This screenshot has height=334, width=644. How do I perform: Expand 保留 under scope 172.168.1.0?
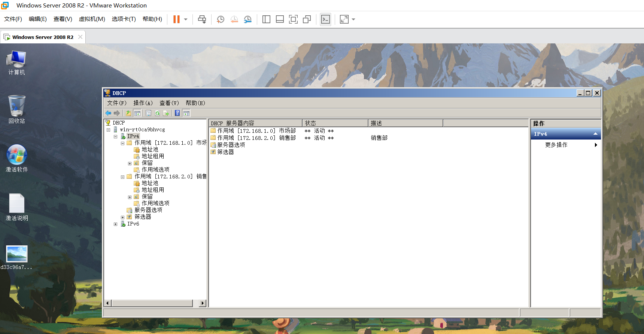[x=130, y=163]
